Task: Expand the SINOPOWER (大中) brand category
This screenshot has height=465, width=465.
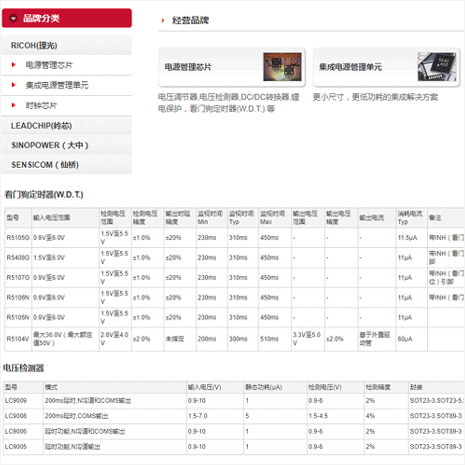Action: point(67,145)
